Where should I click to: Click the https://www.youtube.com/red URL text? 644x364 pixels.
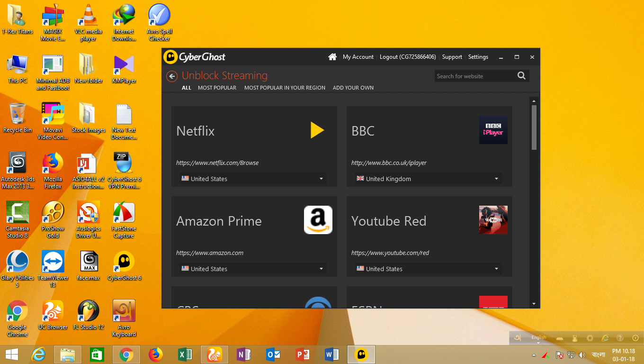coord(390,253)
